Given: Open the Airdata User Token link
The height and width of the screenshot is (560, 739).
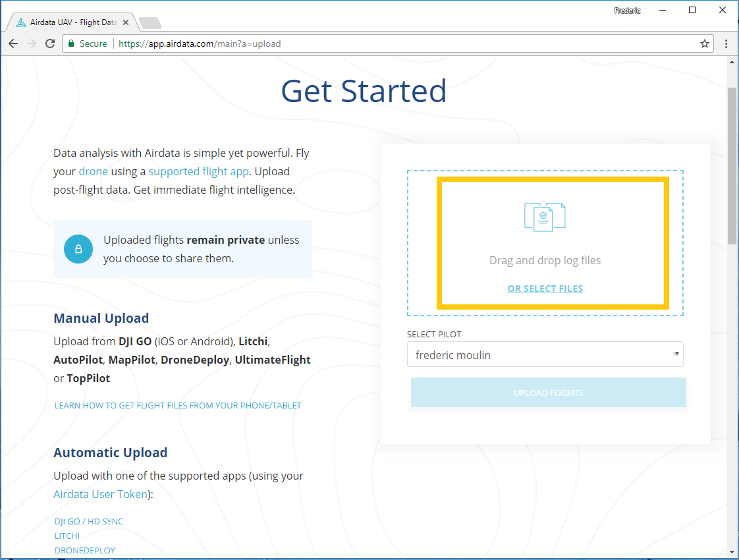Looking at the screenshot, I should pos(100,494).
